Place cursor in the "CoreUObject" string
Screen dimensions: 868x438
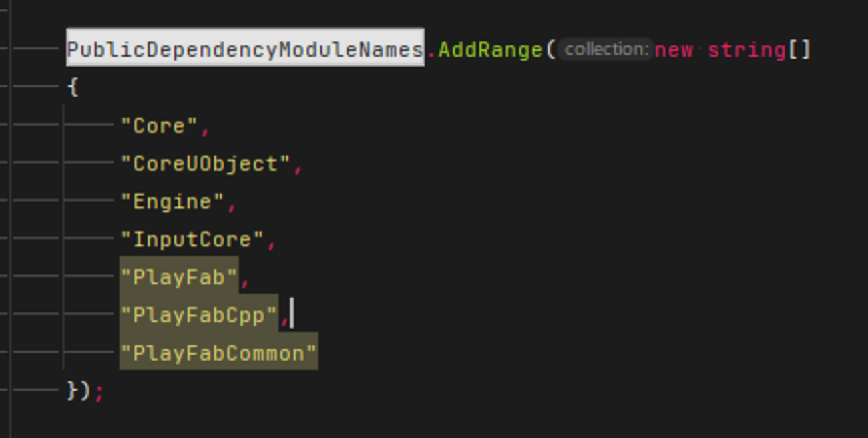tap(205, 164)
